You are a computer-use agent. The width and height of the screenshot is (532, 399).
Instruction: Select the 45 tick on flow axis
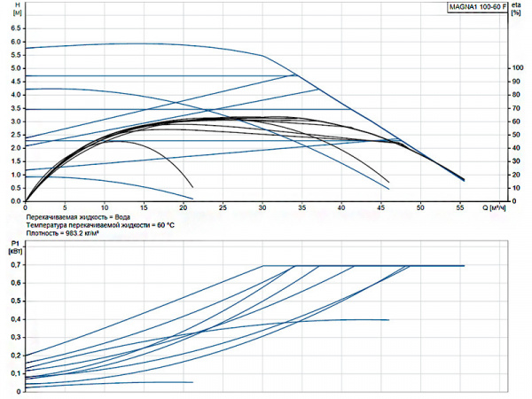pos(381,209)
